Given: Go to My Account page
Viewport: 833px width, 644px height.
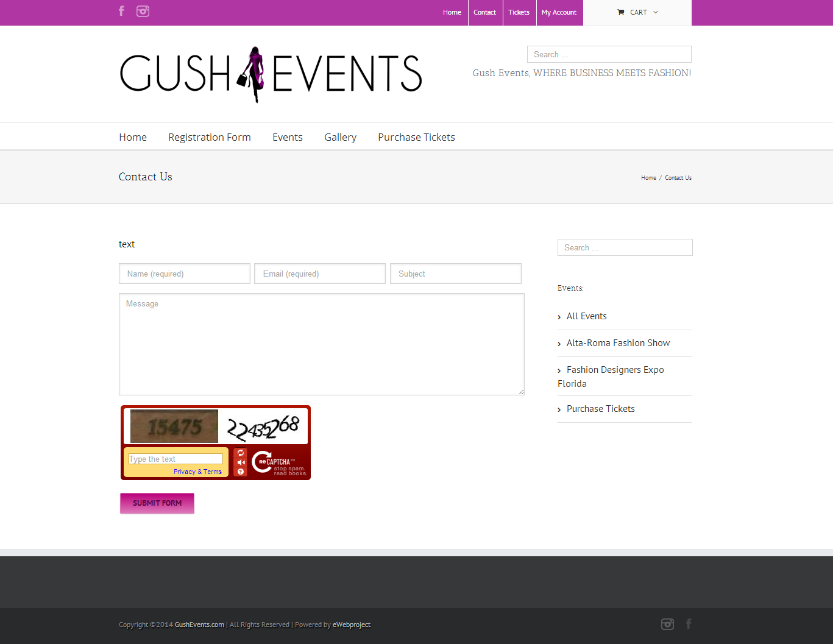Looking at the screenshot, I should click(x=559, y=12).
